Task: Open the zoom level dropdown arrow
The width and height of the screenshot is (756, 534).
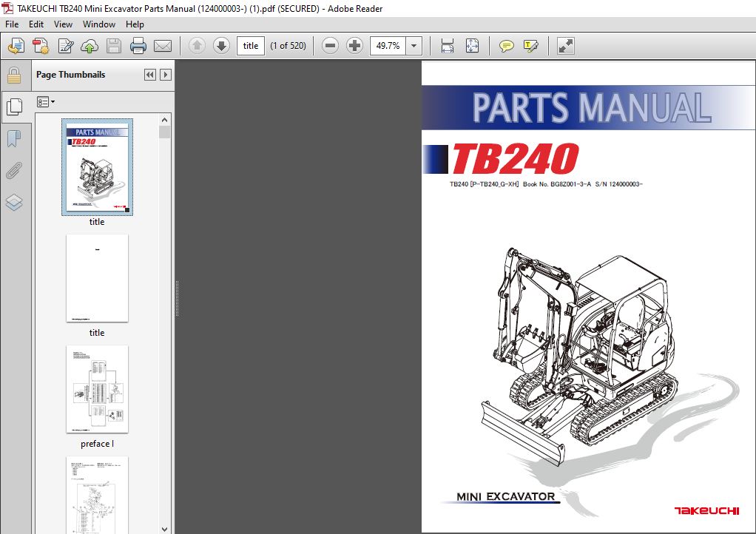Action: click(x=414, y=46)
